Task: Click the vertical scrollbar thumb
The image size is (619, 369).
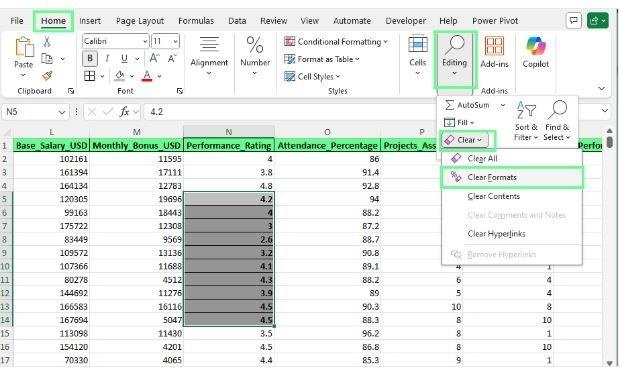Action: pos(610,142)
